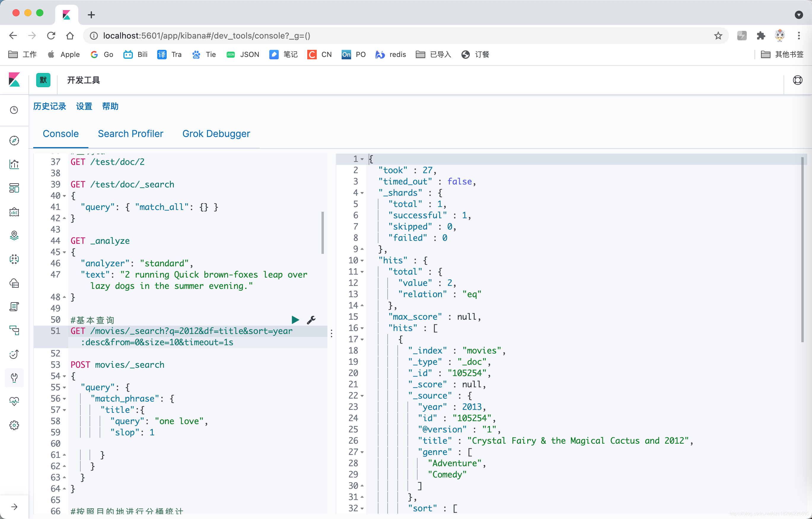Open the wrench request options menu
812x519 pixels.
click(311, 320)
